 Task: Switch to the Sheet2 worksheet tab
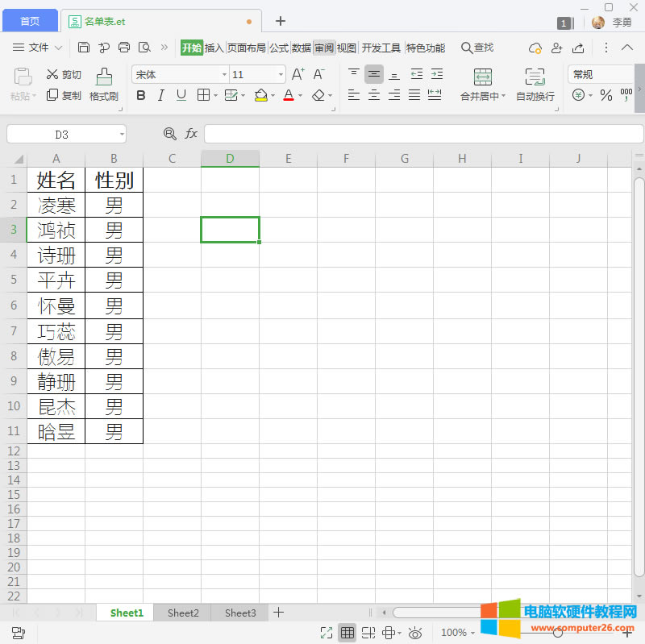(x=182, y=613)
